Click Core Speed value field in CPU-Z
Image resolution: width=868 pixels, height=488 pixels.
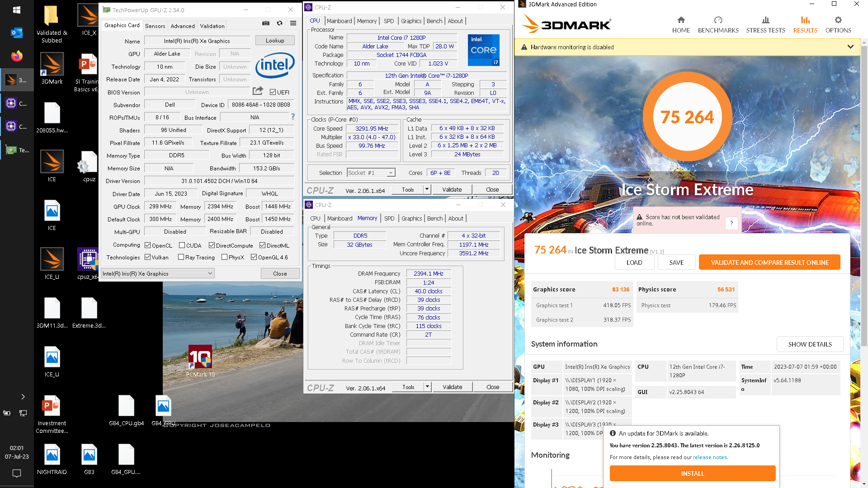(372, 128)
